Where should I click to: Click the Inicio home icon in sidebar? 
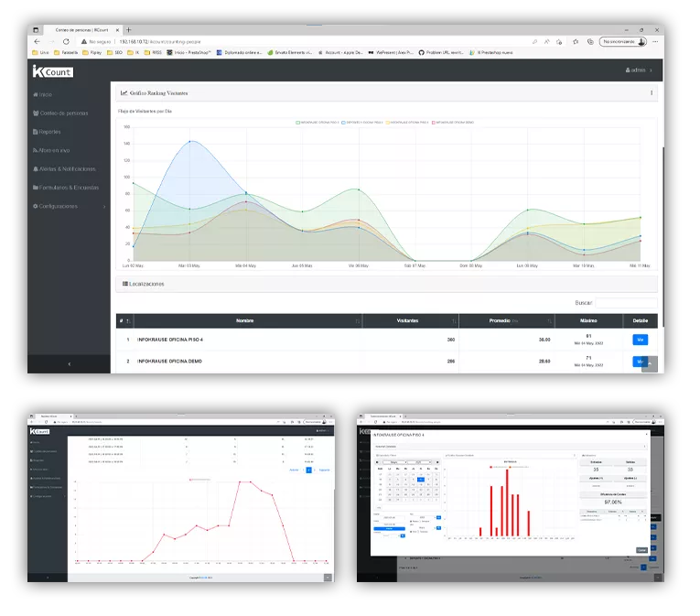tap(36, 94)
